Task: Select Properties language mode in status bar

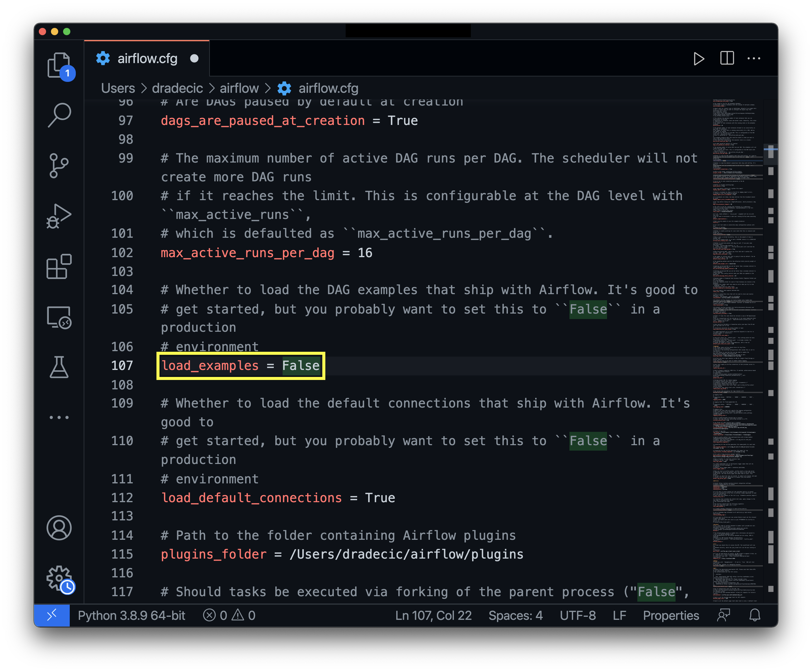Action: 671,615
